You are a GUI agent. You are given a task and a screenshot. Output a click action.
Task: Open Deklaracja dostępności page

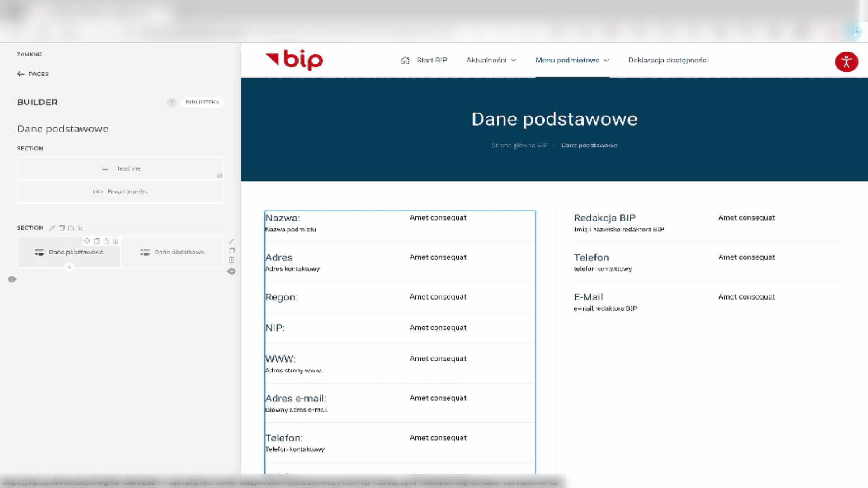(x=669, y=60)
